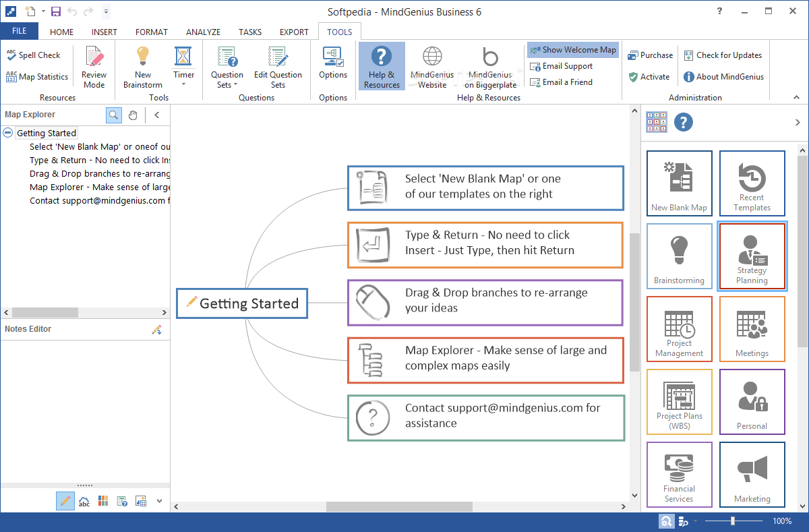
Task: Click the map's vertical scrollbar
Action: (x=634, y=301)
